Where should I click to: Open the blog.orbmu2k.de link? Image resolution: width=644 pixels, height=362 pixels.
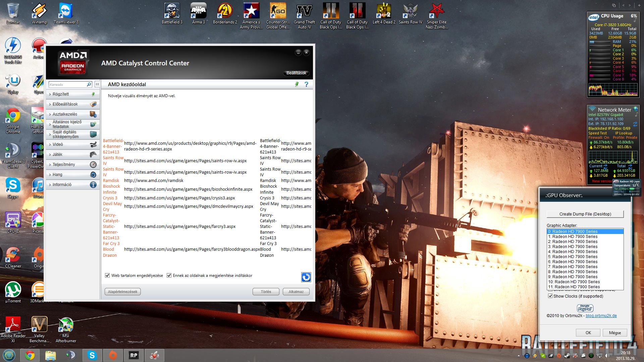[601, 316]
